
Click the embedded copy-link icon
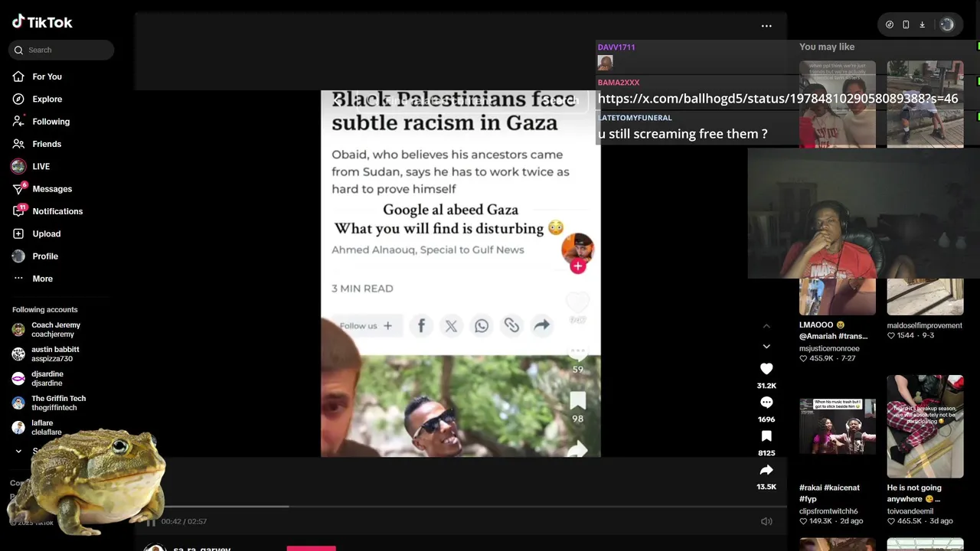pos(511,326)
